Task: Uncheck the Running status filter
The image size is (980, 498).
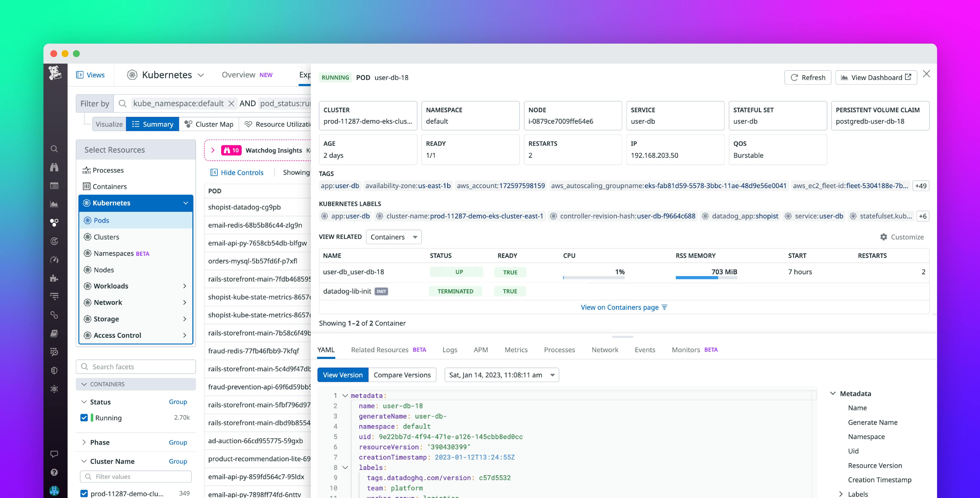Action: pyautogui.click(x=84, y=418)
